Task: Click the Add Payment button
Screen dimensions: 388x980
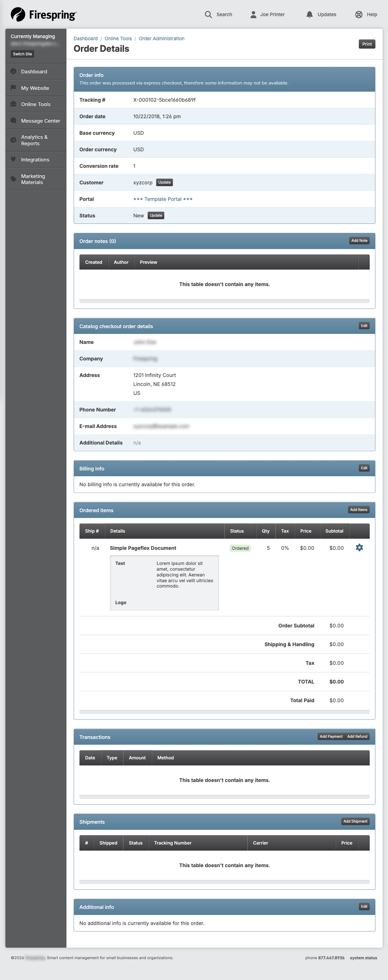Action: click(331, 736)
